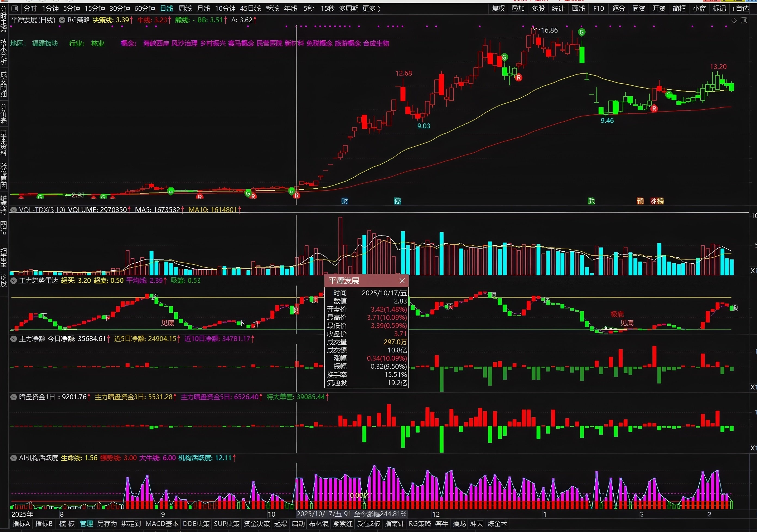
Task: Close the 平潭发展 data popup
Action: (x=402, y=280)
